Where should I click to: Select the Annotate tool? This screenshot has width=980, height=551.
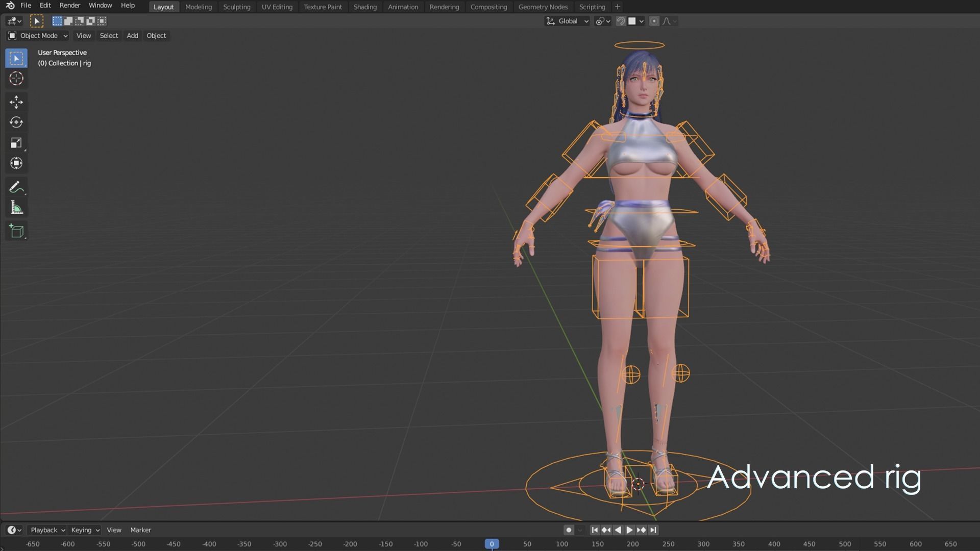[x=16, y=187]
